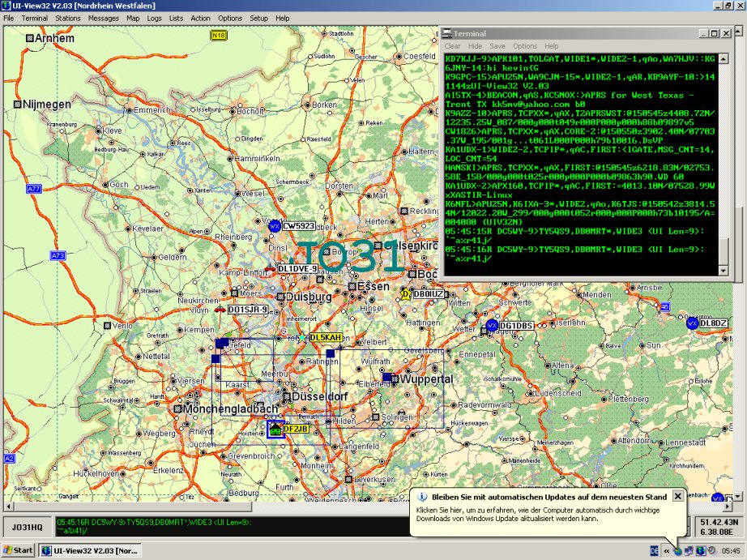Click the Terminal scrollbar up arrow
Viewport: 747px width, 560px height.
pos(724,59)
